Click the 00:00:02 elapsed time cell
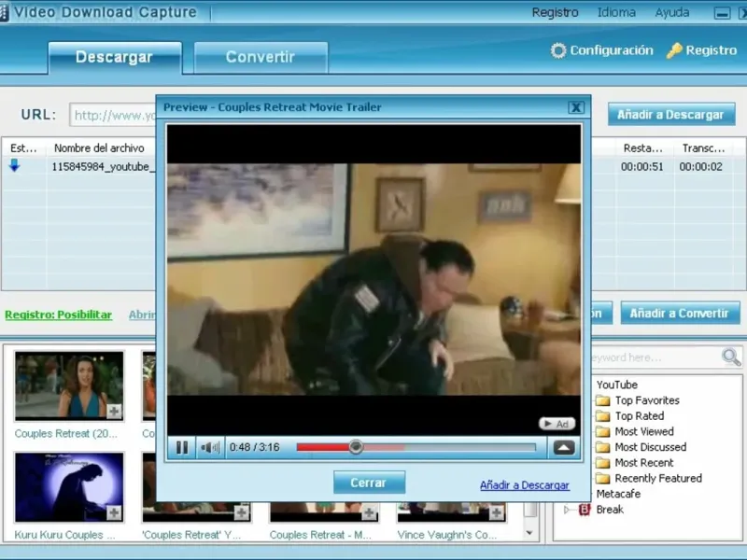This screenshot has height=560, width=747. [x=701, y=167]
